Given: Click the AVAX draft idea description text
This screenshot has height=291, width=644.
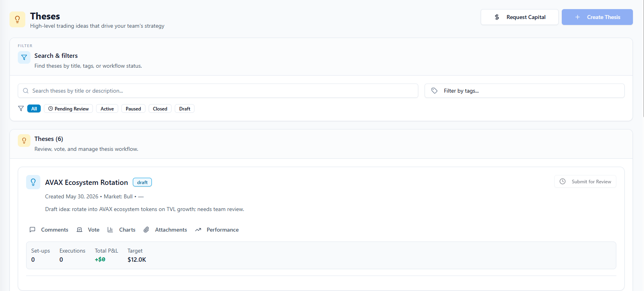Looking at the screenshot, I should 145,209.
